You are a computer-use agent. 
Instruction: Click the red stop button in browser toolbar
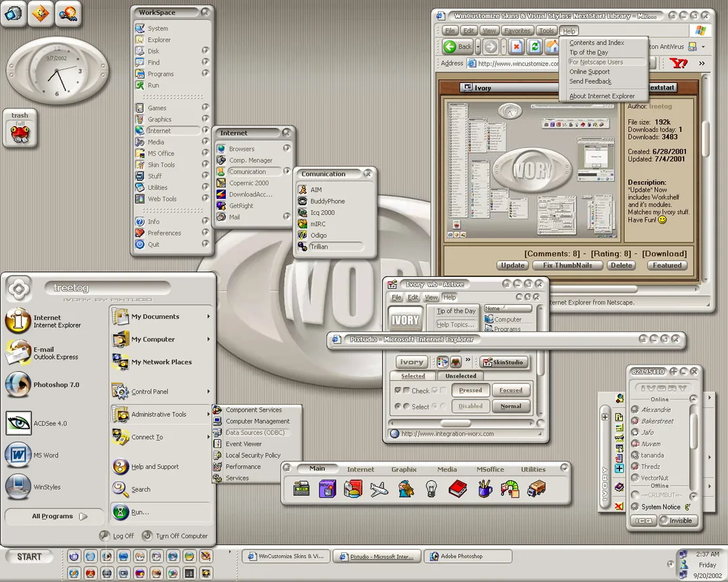coord(516,46)
